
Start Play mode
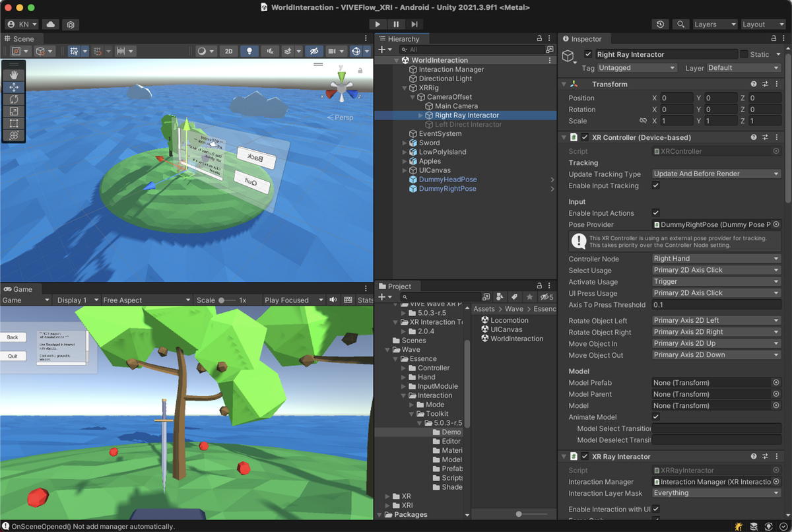[x=378, y=24]
